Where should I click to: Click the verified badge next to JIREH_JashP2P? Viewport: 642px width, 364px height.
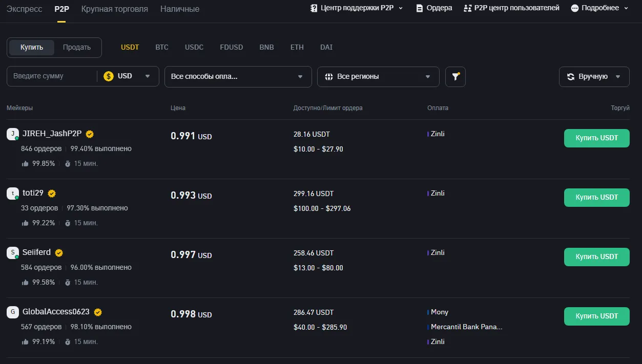[89, 134]
